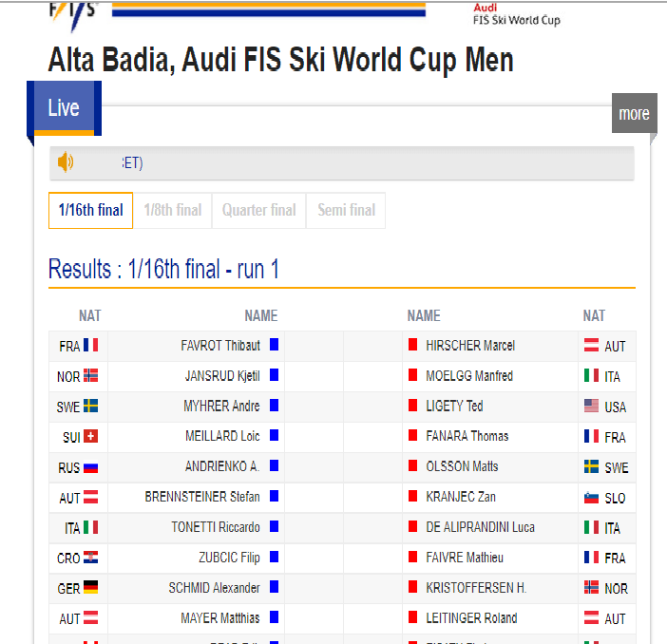Click the Croatian flag beside ZUBCIC Filip

pyautogui.click(x=90, y=558)
